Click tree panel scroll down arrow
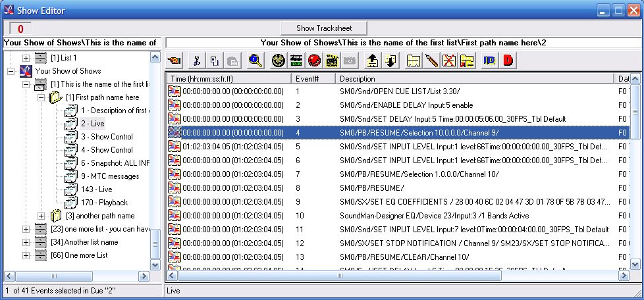 (155, 264)
